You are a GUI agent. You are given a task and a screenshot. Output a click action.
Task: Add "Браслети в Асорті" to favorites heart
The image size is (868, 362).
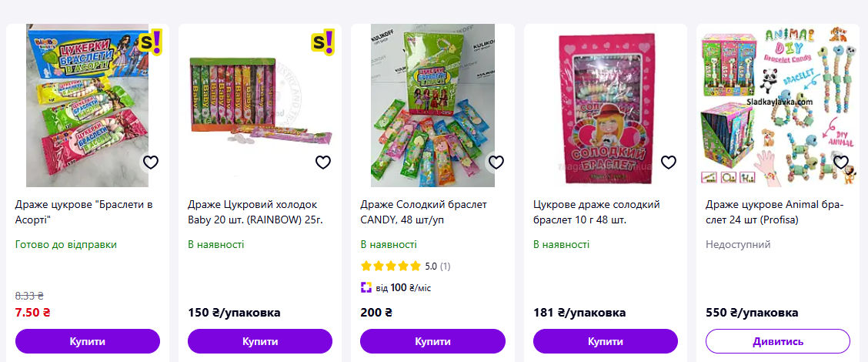pos(151,163)
